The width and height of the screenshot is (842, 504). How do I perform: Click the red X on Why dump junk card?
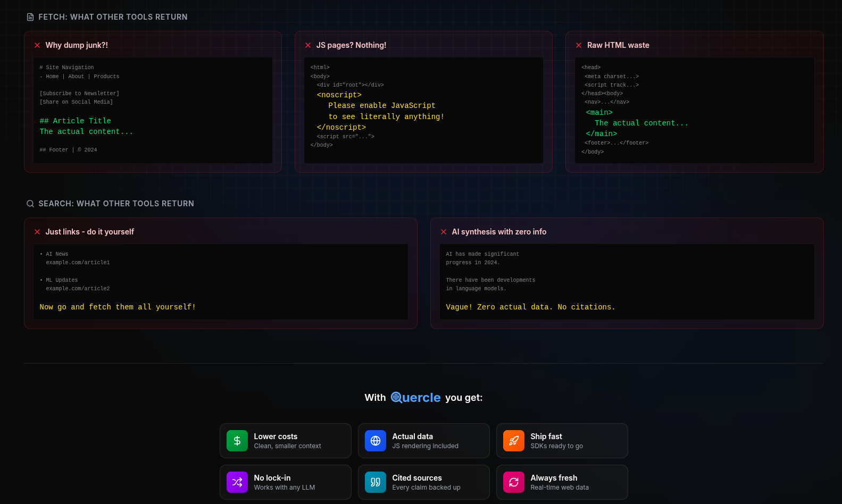coord(37,45)
